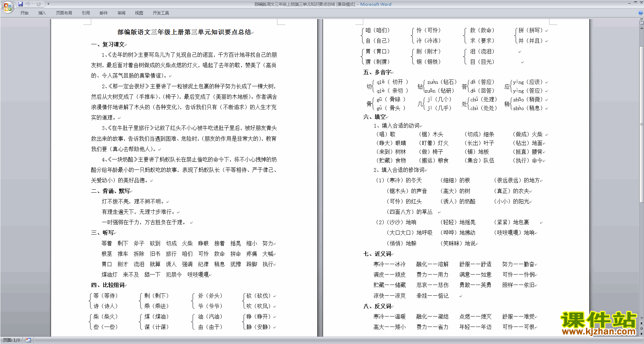Image resolution: width=644 pixels, height=344 pixels.
Task: Click the heading 七、近义词
Action: coord(377,254)
